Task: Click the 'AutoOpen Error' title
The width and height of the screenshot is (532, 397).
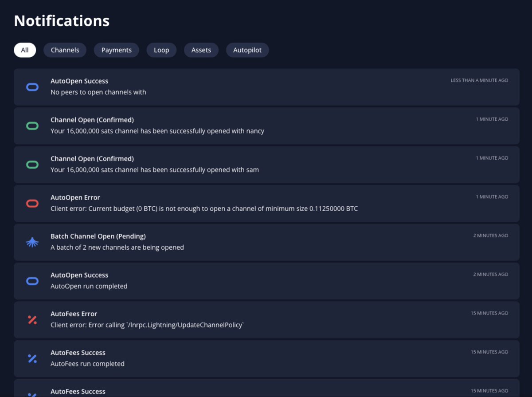Action: point(75,197)
